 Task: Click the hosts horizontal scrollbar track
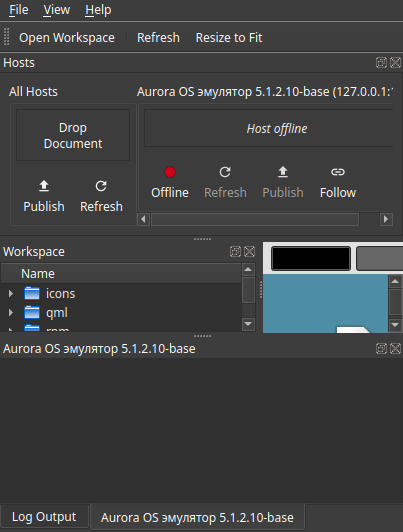[255, 219]
